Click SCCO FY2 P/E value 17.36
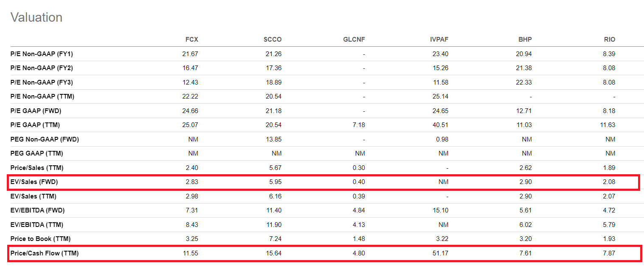 pos(274,68)
